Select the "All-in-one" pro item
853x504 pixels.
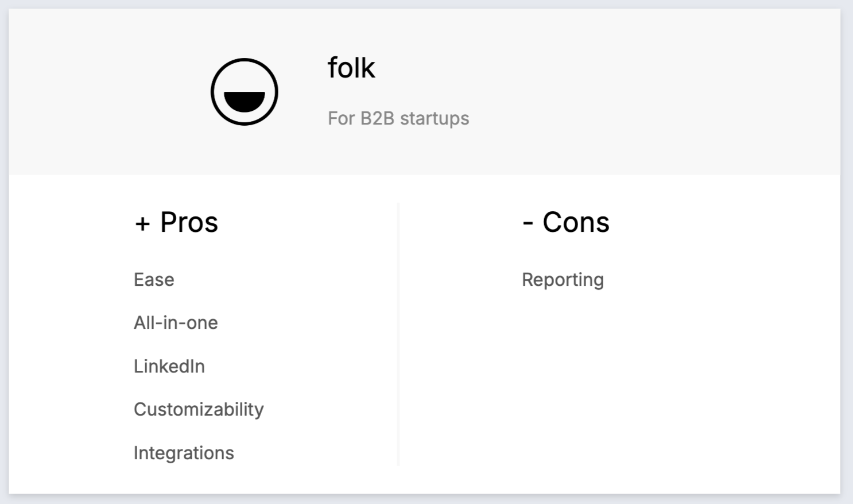pos(176,323)
